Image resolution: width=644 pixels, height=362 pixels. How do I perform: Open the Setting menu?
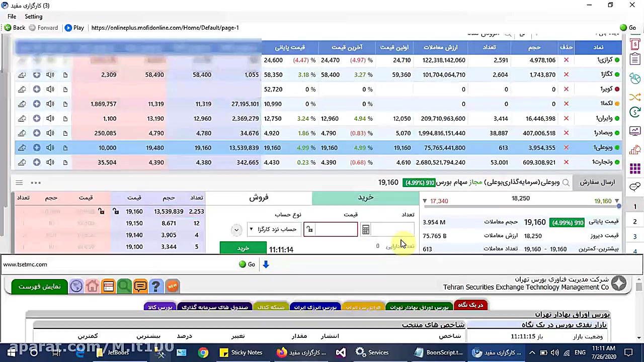pyautogui.click(x=33, y=17)
